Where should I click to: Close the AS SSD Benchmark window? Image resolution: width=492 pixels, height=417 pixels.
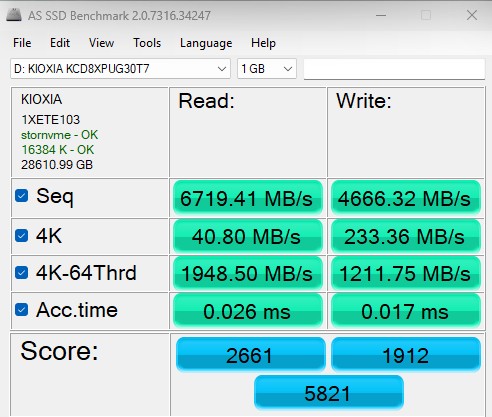point(472,15)
